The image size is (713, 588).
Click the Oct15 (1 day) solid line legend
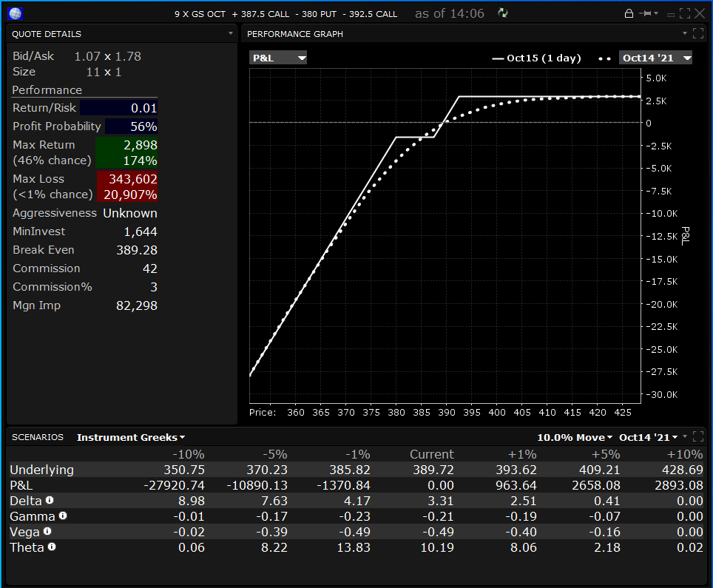click(536, 58)
